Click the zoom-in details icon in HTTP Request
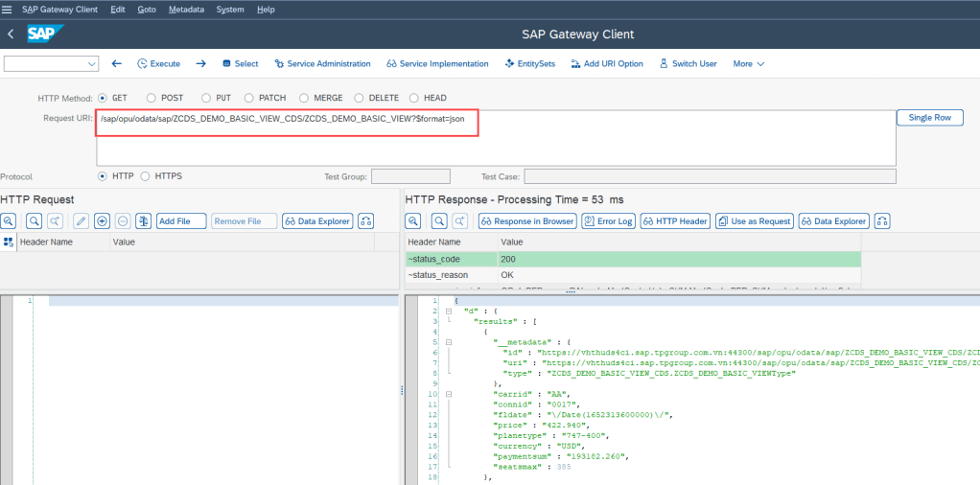The width and height of the screenshot is (980, 485). [9, 221]
